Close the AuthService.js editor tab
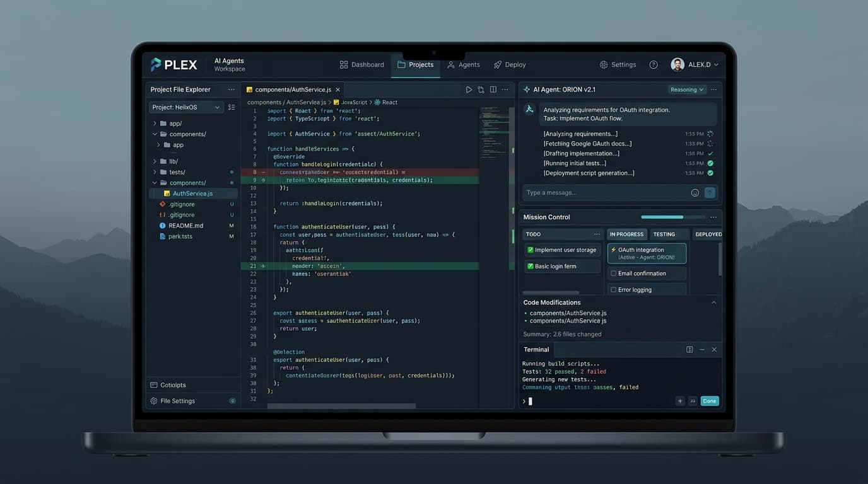Screen dimensions: 868x484 (x=338, y=89)
